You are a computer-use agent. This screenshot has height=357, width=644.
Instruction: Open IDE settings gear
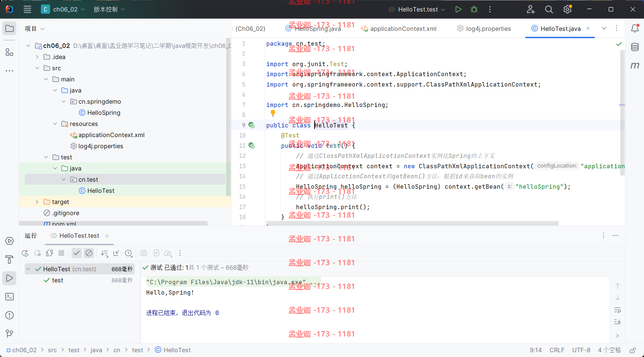[x=567, y=9]
